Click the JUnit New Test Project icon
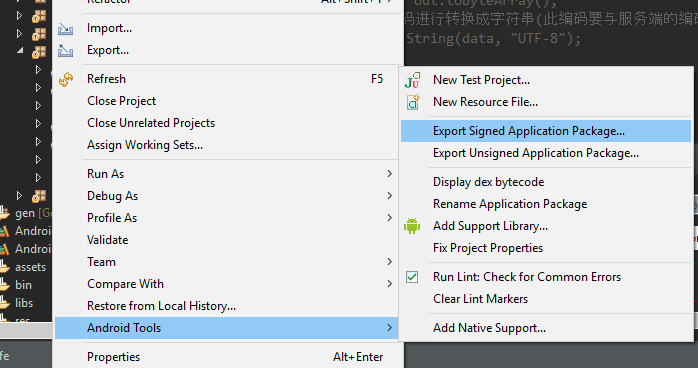Image resolution: width=698 pixels, height=368 pixels. [x=412, y=80]
